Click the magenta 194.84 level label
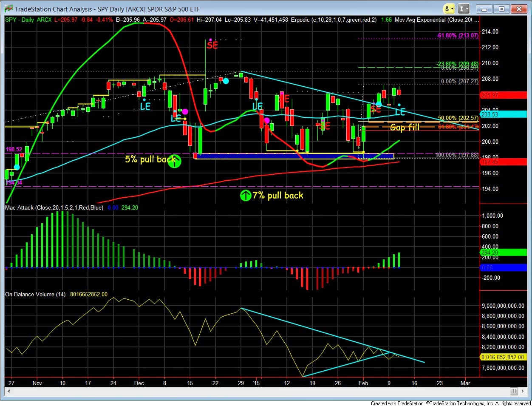 (x=14, y=183)
